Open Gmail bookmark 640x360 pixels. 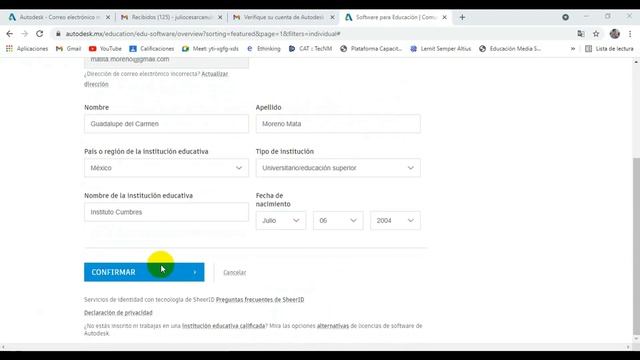(x=69, y=49)
